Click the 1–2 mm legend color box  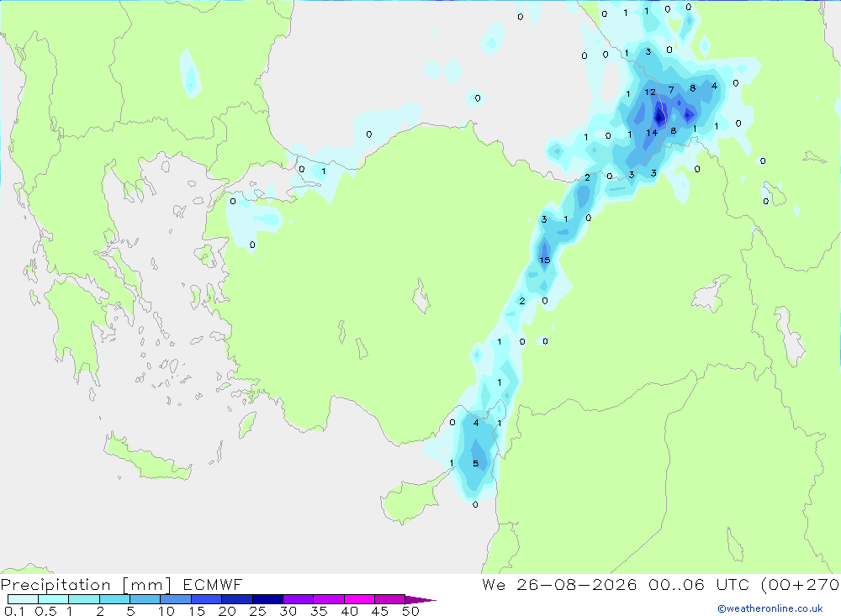tap(83, 599)
